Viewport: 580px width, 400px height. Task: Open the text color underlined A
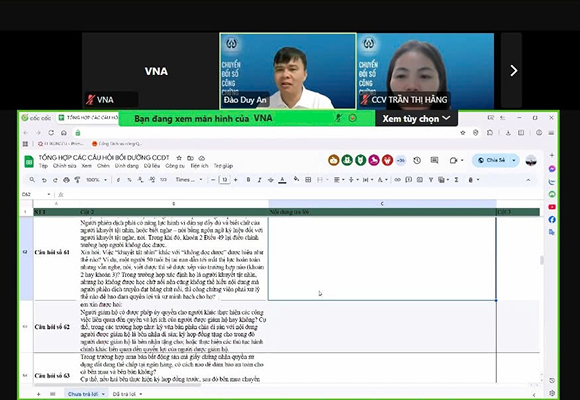pyautogui.click(x=283, y=180)
